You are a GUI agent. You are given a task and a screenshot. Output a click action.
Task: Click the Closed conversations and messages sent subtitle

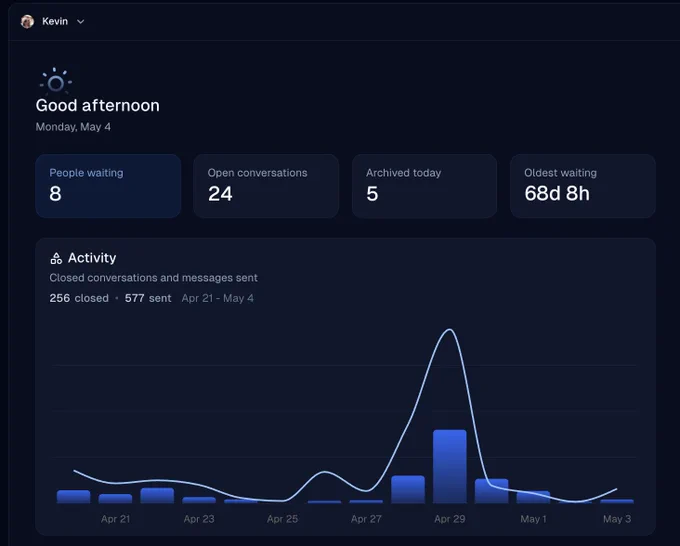click(154, 278)
